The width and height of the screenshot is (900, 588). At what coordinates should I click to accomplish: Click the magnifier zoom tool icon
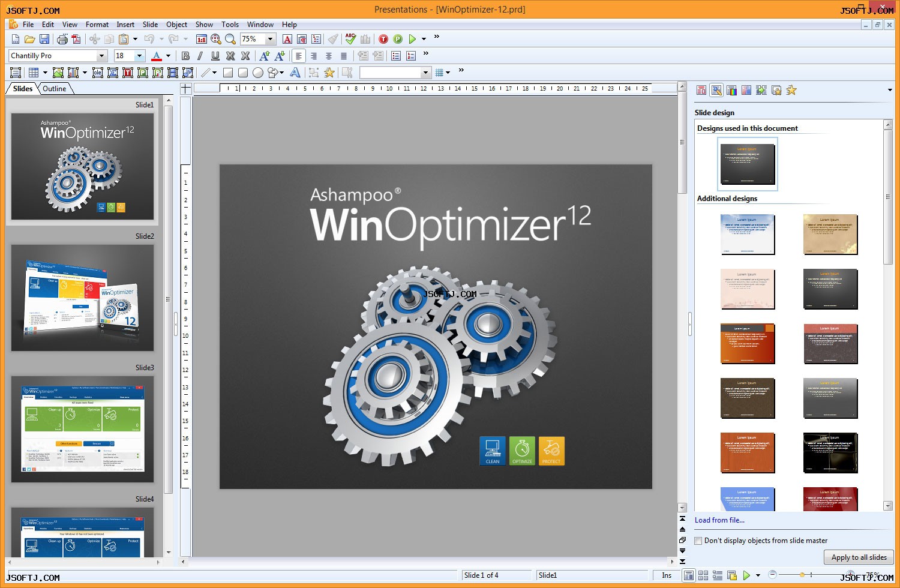[x=230, y=39]
